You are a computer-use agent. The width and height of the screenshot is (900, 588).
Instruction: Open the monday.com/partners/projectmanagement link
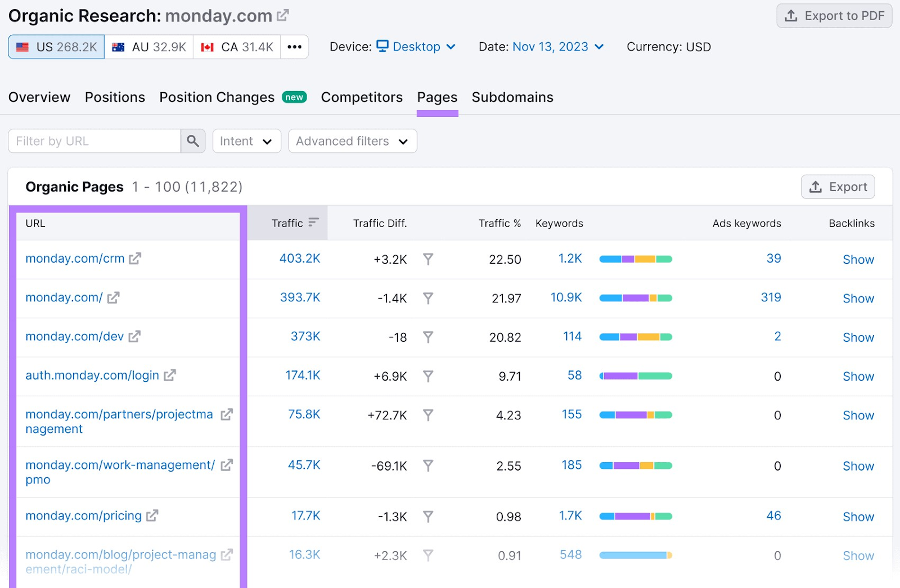[x=119, y=422]
